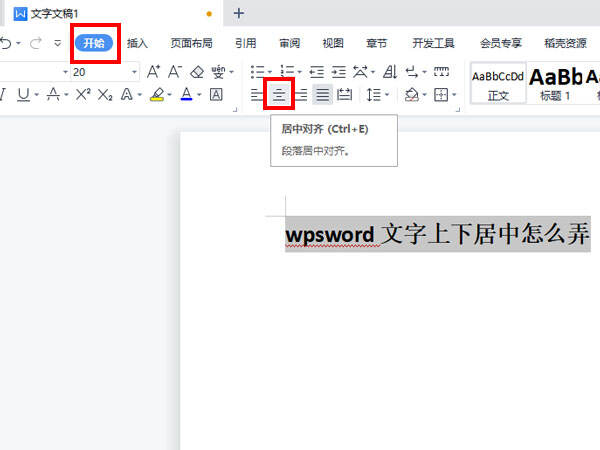Apply the 标题 1 style
This screenshot has height=450, width=600.
click(555, 83)
